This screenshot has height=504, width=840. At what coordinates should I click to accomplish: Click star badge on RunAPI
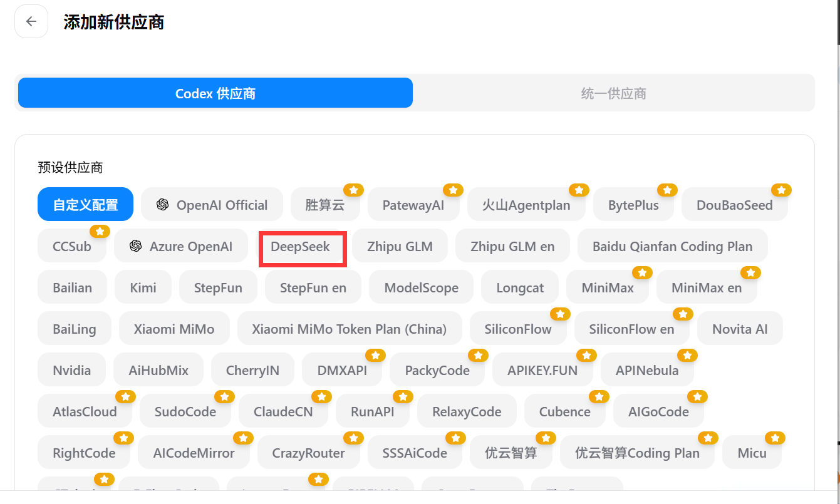(x=403, y=396)
